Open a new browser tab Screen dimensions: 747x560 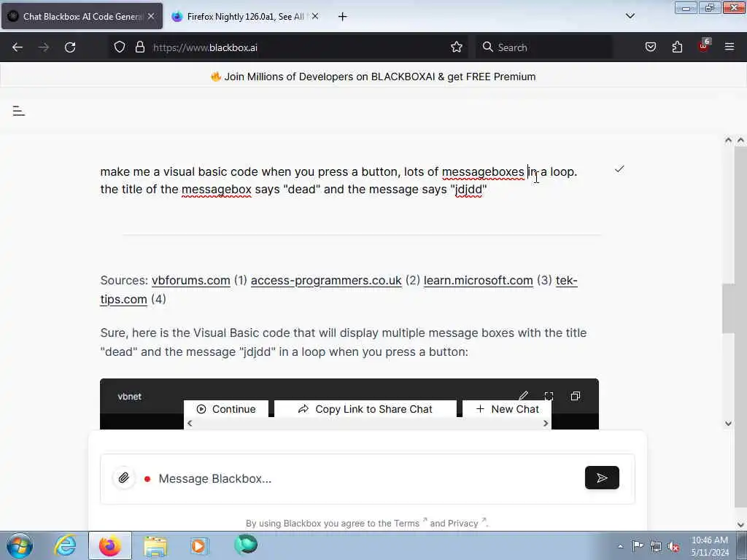coord(343,17)
